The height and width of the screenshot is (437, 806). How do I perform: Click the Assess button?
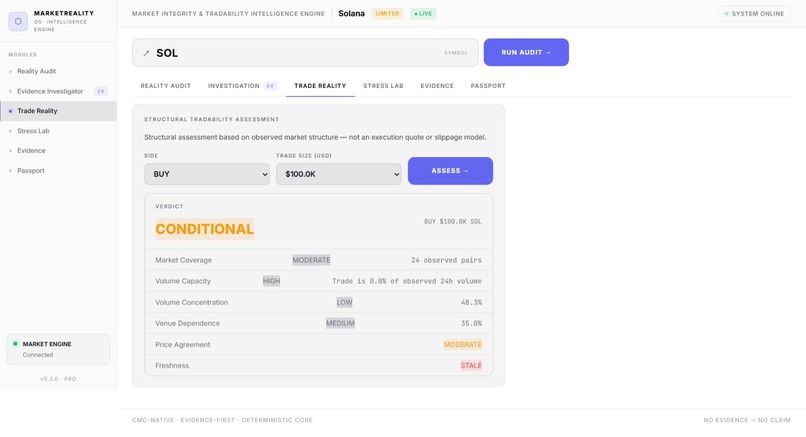tap(450, 171)
